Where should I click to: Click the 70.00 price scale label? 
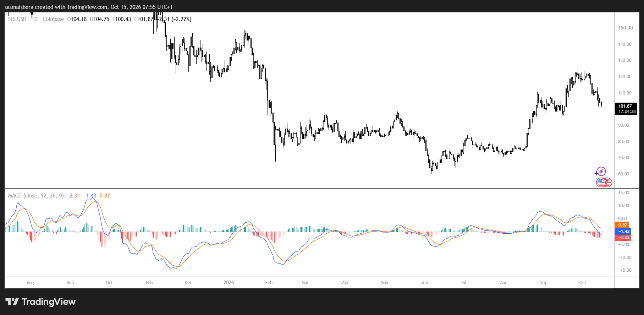click(624, 158)
